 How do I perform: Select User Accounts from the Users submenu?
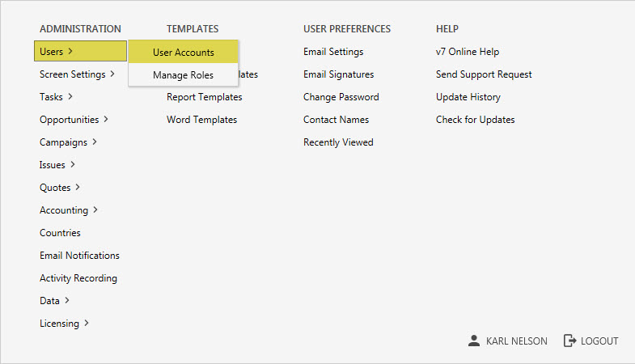[184, 53]
